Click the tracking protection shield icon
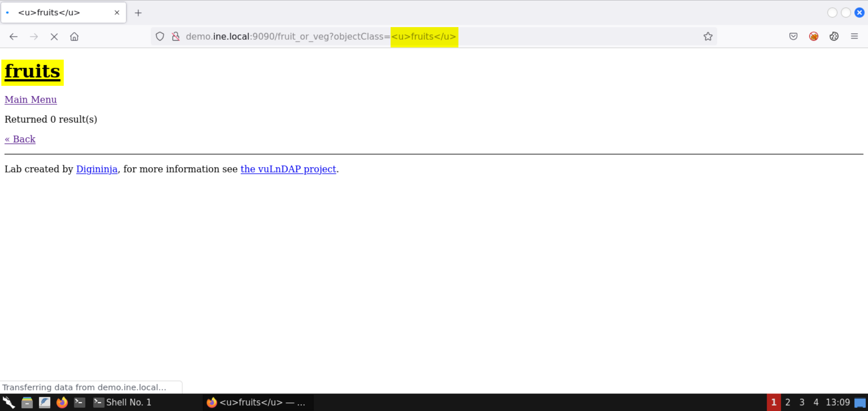The width and height of the screenshot is (868, 411). point(160,37)
